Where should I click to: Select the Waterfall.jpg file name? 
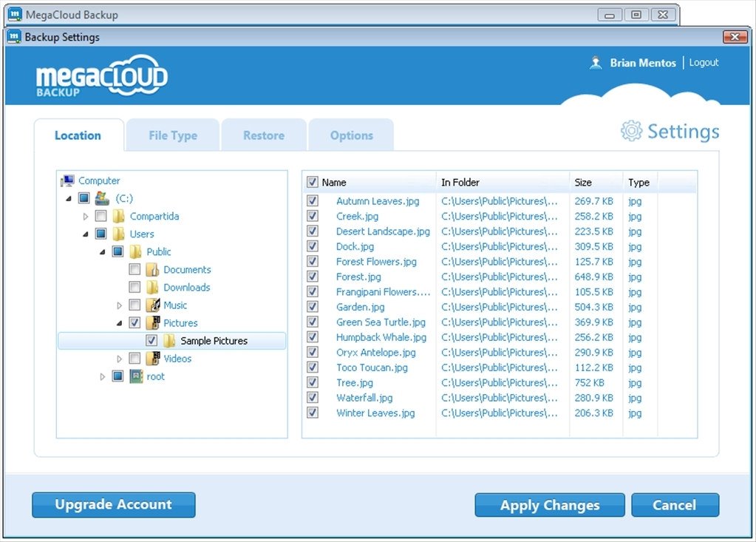point(364,398)
